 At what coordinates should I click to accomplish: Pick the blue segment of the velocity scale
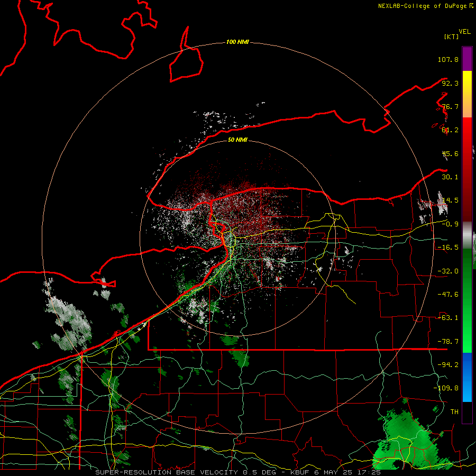point(467,377)
